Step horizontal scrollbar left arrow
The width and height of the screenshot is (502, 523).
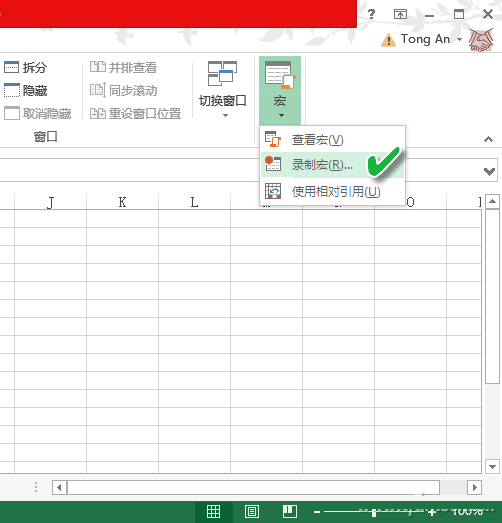59,488
